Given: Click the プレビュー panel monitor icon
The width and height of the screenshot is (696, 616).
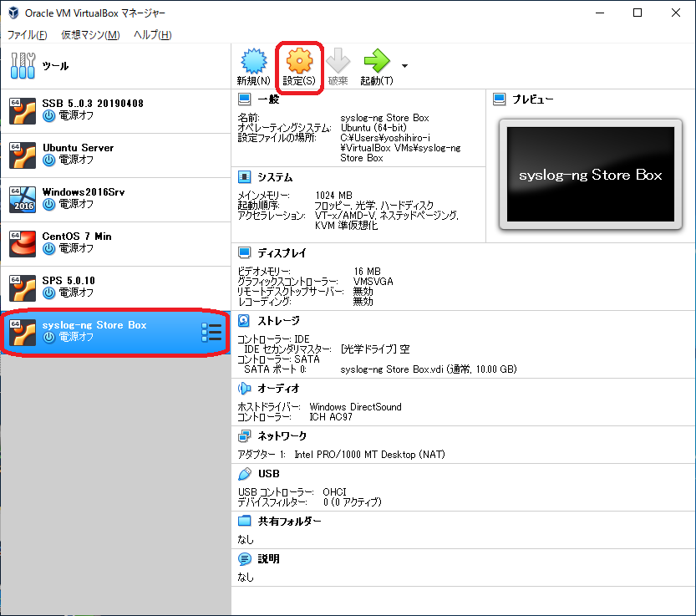Looking at the screenshot, I should 500,99.
